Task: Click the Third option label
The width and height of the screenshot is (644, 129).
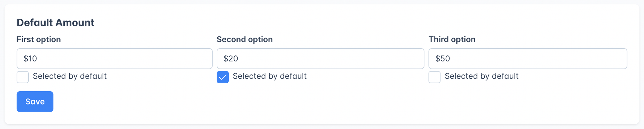Action: 452,39
